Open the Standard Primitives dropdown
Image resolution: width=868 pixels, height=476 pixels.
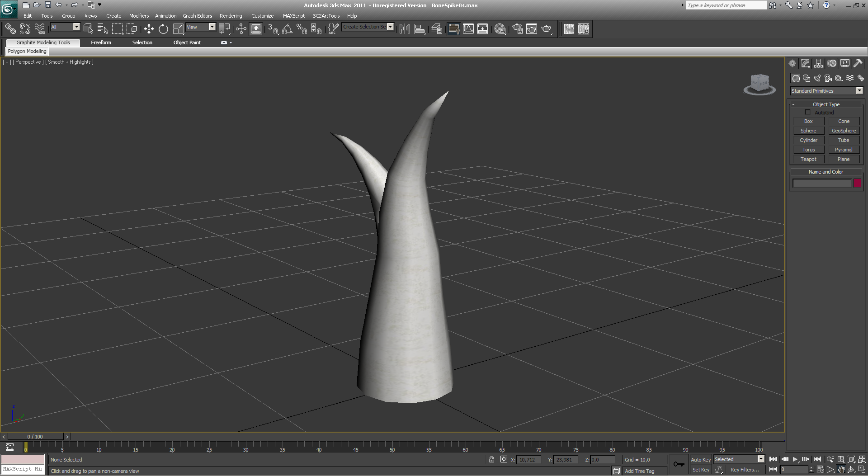click(x=859, y=91)
